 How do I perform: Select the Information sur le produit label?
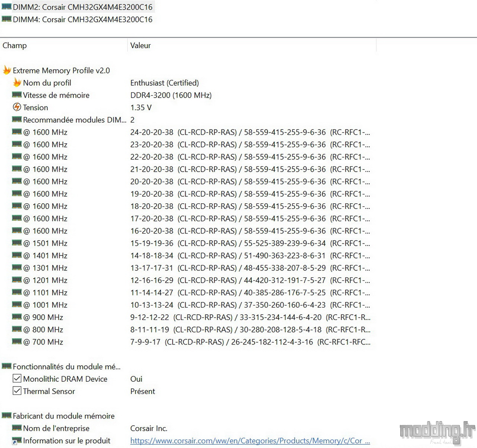67,441
